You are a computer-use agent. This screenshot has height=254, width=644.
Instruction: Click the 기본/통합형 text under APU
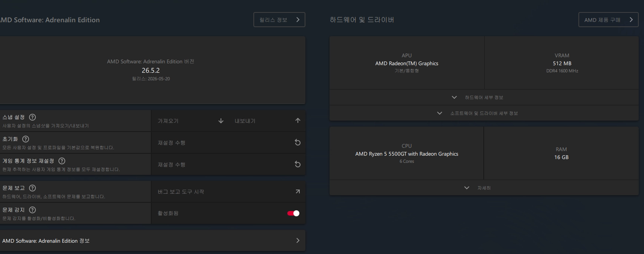407,71
